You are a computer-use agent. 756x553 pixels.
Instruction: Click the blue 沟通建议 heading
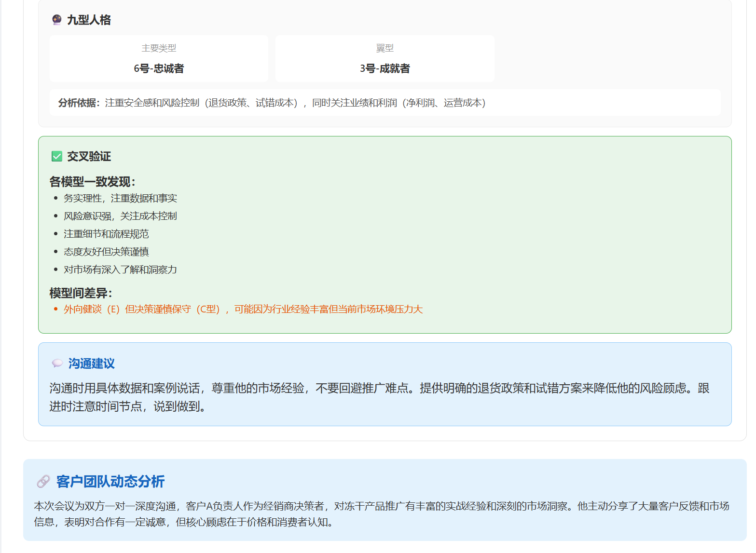click(x=91, y=364)
